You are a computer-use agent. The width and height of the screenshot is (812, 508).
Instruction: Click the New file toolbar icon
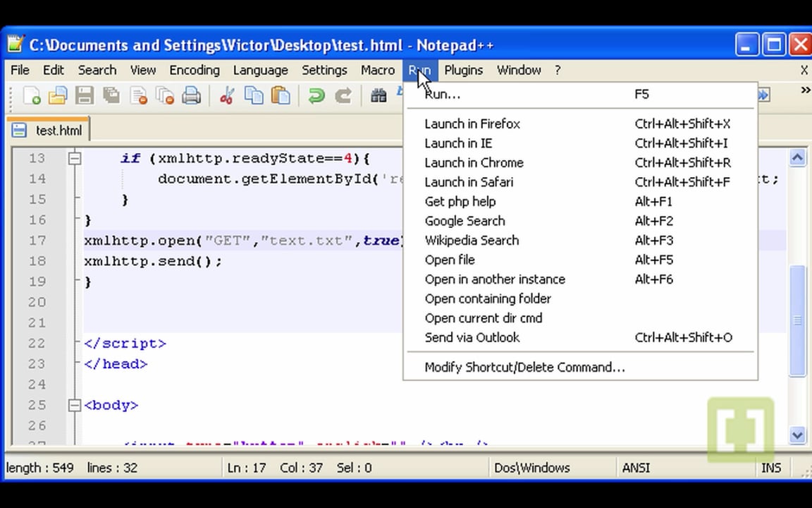click(32, 95)
